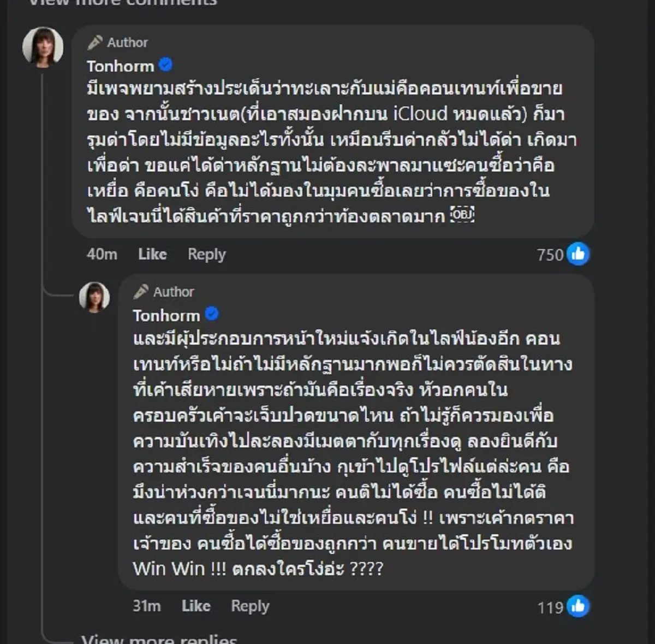This screenshot has height=644, width=655.
Task: Like the reply posted 31m ago
Action: 196,606
